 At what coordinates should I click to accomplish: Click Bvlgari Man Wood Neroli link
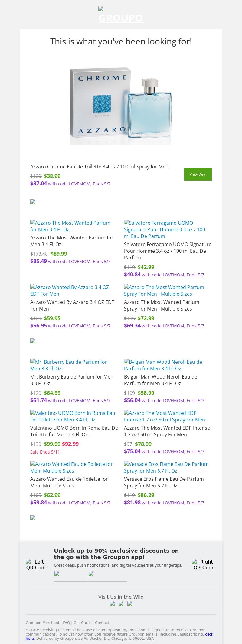click(x=163, y=365)
